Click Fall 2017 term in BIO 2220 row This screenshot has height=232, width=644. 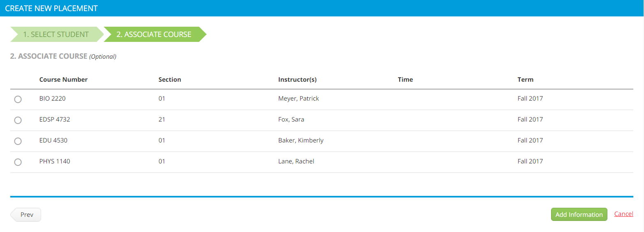(530, 99)
